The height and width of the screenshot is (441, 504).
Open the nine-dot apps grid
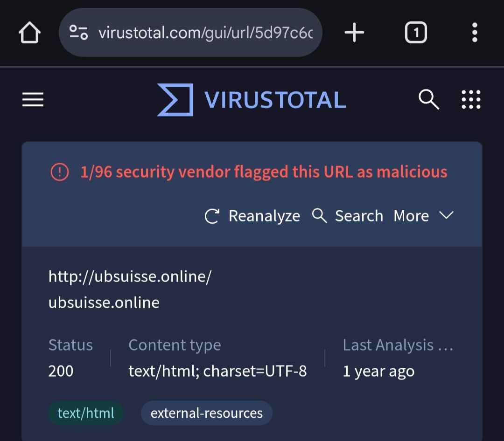(470, 100)
